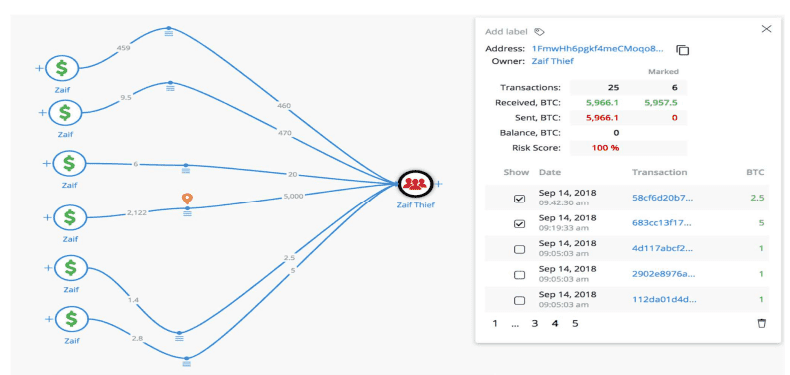Click the trash icon below transaction list
The width and height of the screenshot is (790, 375).
point(762,323)
